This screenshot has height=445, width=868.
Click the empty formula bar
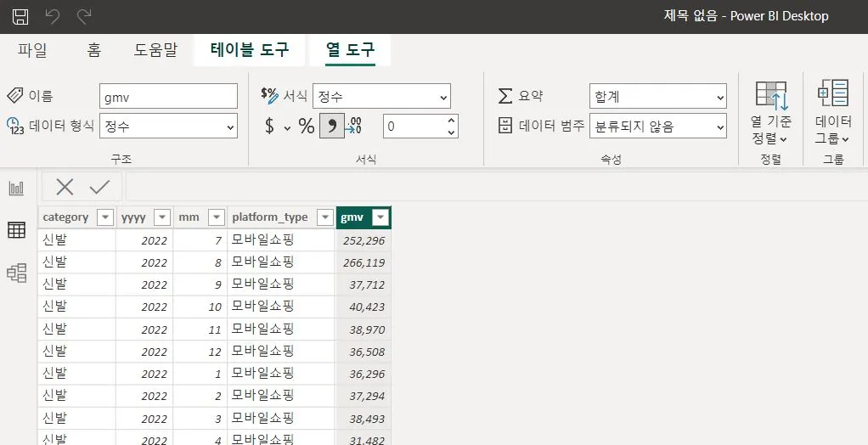497,187
